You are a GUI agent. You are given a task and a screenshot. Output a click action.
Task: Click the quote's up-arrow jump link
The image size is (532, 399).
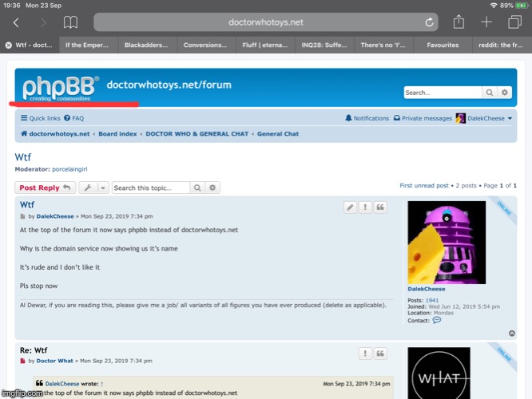(101, 384)
